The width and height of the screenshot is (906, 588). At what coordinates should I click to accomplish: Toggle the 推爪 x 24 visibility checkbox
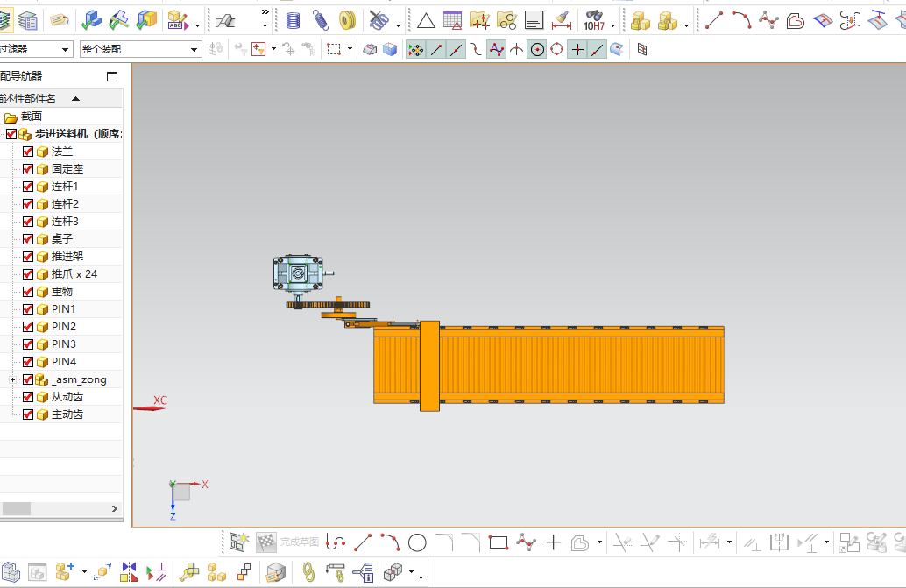pyautogui.click(x=28, y=274)
